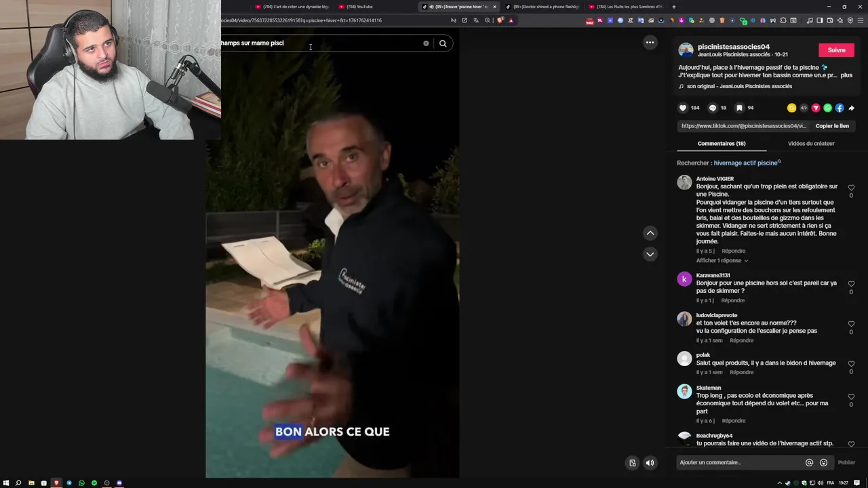This screenshot has width=868, height=488.
Task: Switch to 'Les Nuits les plus Sombres' tab
Action: (627, 7)
